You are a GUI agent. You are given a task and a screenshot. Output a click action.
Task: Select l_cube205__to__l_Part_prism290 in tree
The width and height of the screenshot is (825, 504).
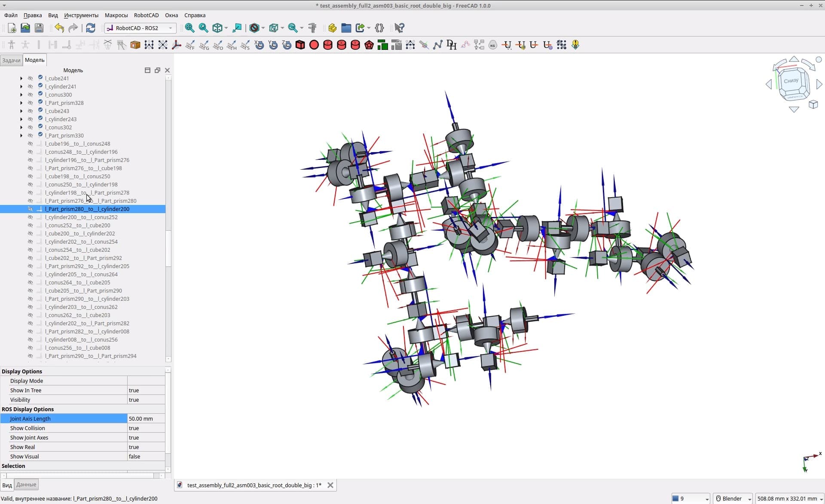(83, 290)
